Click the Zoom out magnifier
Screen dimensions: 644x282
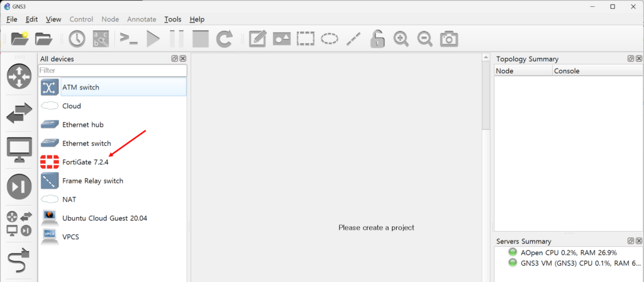[x=425, y=38]
